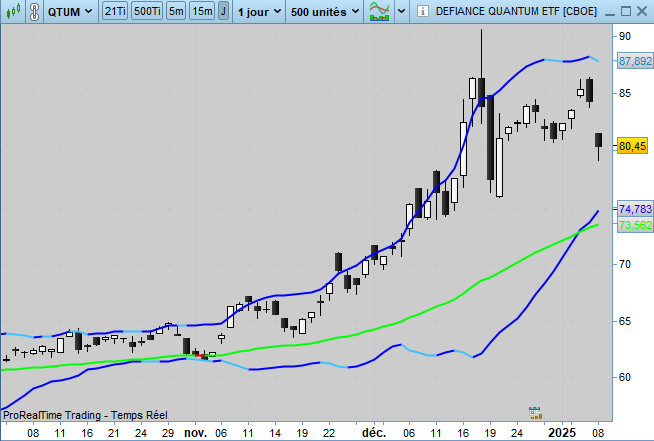Toggle the J daily timeframe button

[224, 11]
